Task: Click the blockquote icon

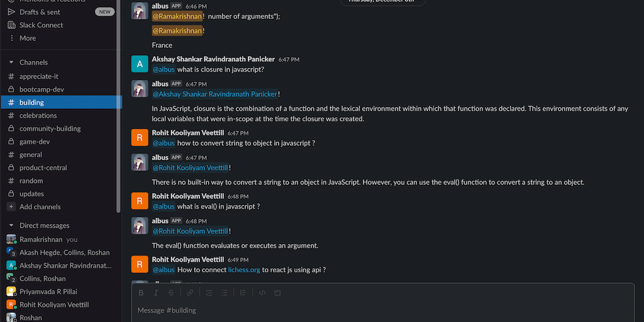Action: coord(243,292)
